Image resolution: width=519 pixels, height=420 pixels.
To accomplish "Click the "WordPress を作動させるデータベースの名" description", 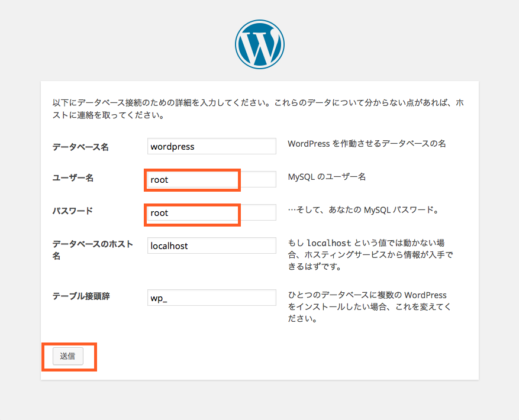I will pos(366,144).
